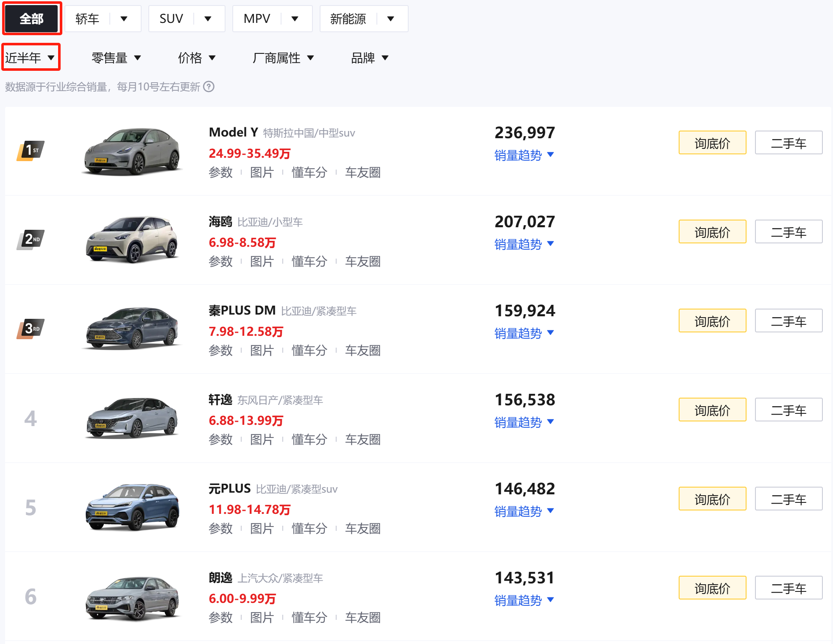Open 图片 for Model Y
Viewport: 833px width, 644px height.
[x=262, y=173]
